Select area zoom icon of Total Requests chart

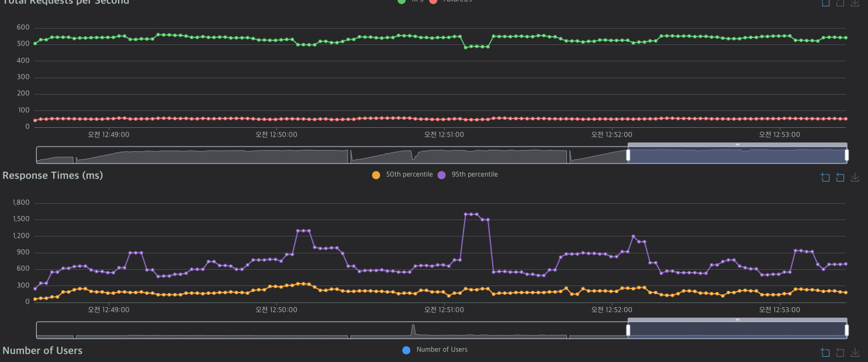825,2
